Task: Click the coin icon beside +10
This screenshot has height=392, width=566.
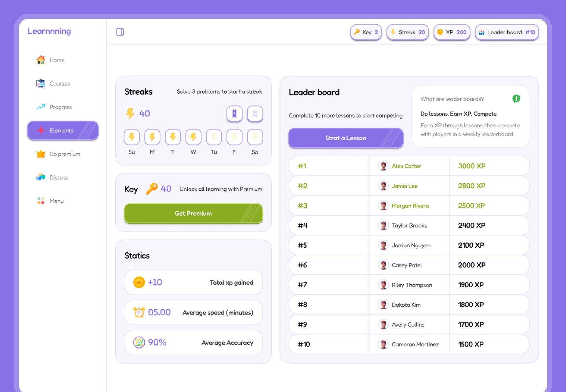Action: (139, 282)
